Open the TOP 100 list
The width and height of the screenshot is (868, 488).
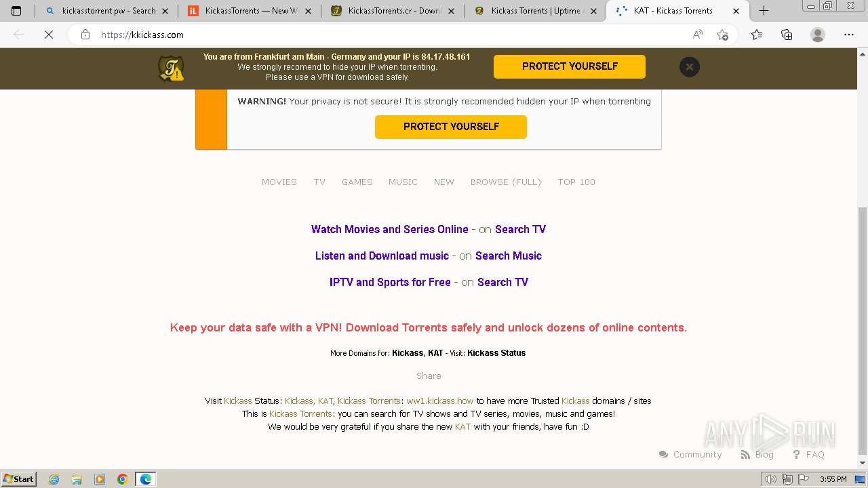(576, 182)
